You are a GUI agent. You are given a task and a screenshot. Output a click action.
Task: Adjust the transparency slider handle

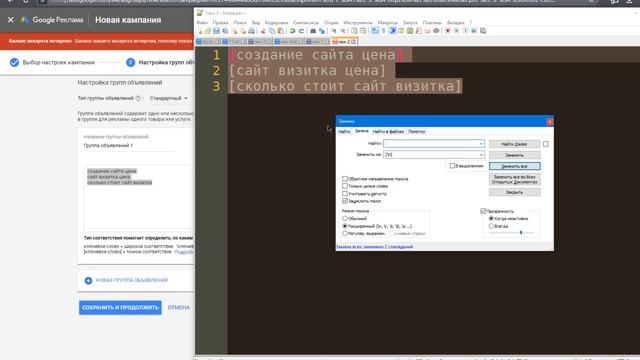(521, 232)
